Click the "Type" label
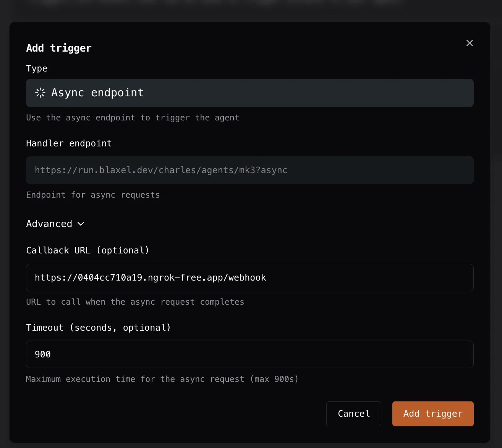 pyautogui.click(x=37, y=69)
